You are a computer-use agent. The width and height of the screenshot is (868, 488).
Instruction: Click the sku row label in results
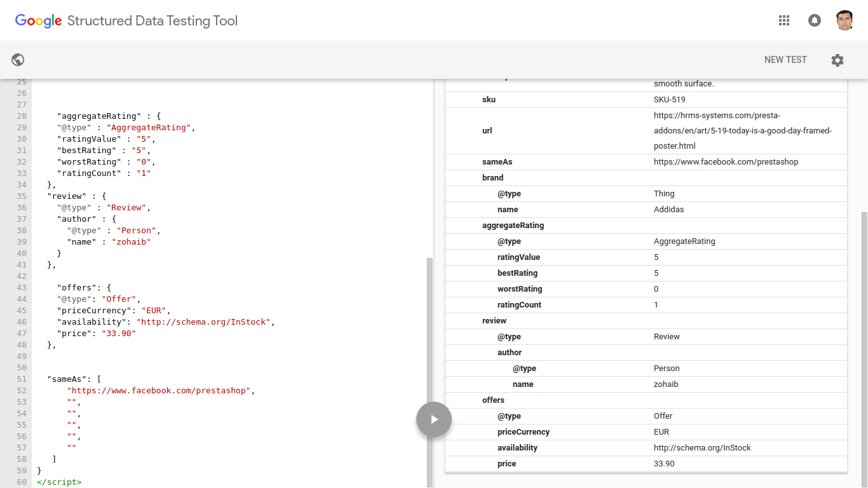(489, 100)
